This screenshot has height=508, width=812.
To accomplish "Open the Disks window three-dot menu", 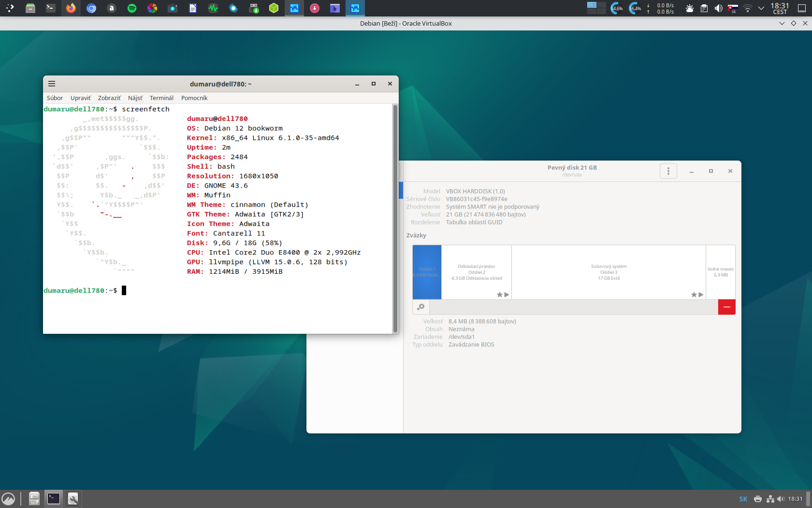I will pos(668,171).
